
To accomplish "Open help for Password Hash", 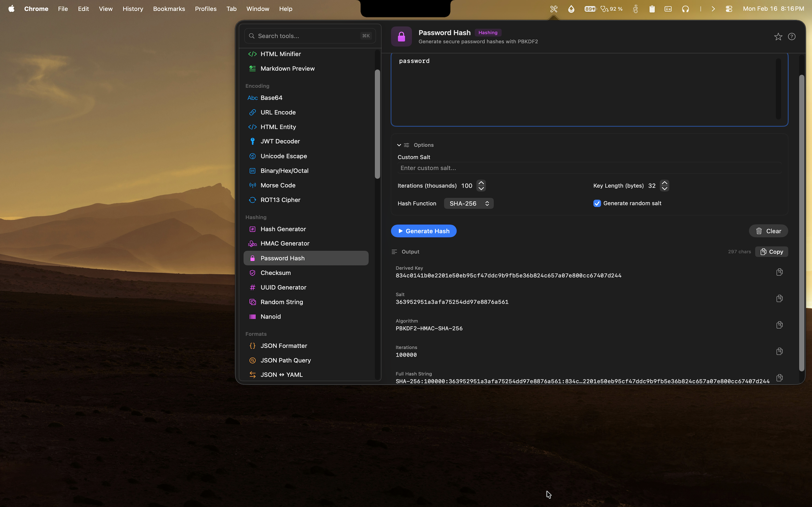I will tap(792, 37).
